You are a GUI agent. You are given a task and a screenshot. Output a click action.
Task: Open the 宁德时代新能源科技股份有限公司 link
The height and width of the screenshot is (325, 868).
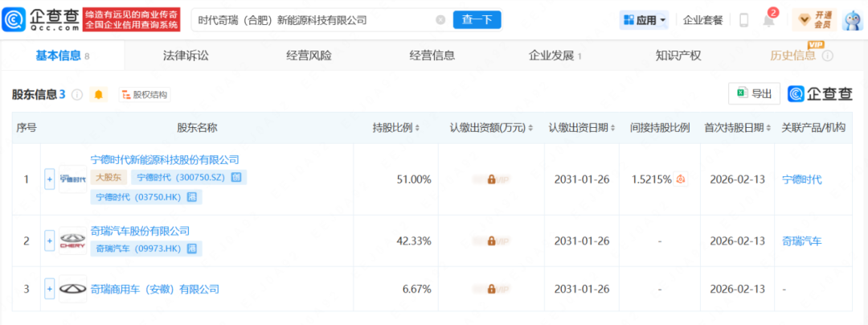[x=165, y=160]
